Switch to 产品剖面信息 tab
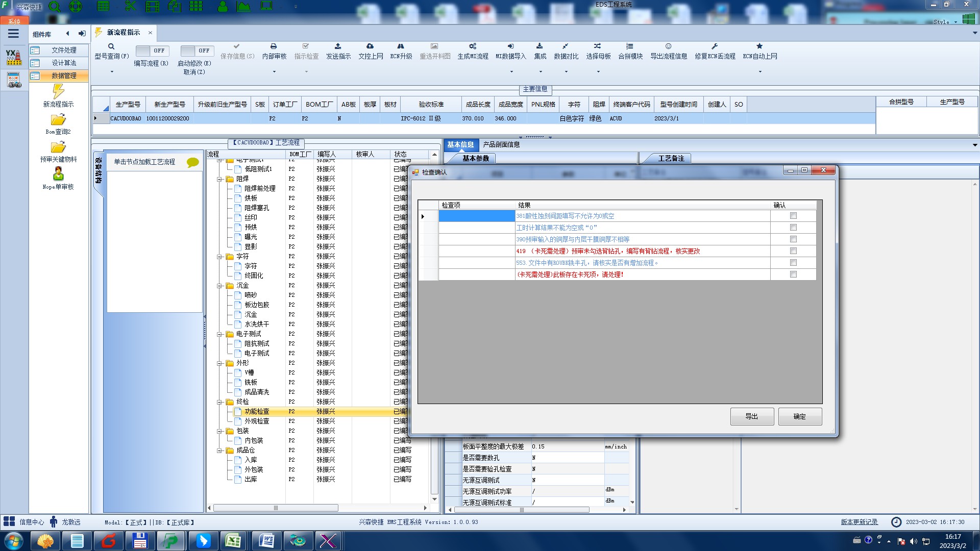The width and height of the screenshot is (980, 551). point(501,145)
